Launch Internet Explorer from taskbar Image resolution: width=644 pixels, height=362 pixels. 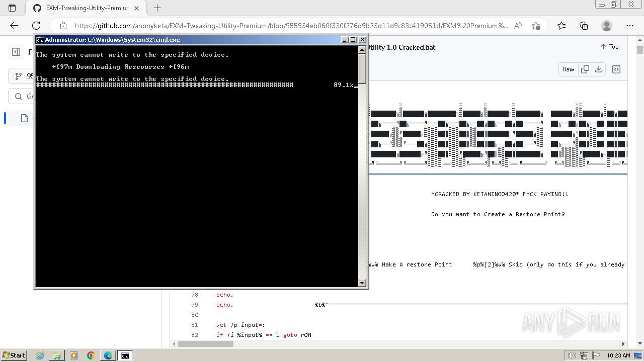pos(40,355)
